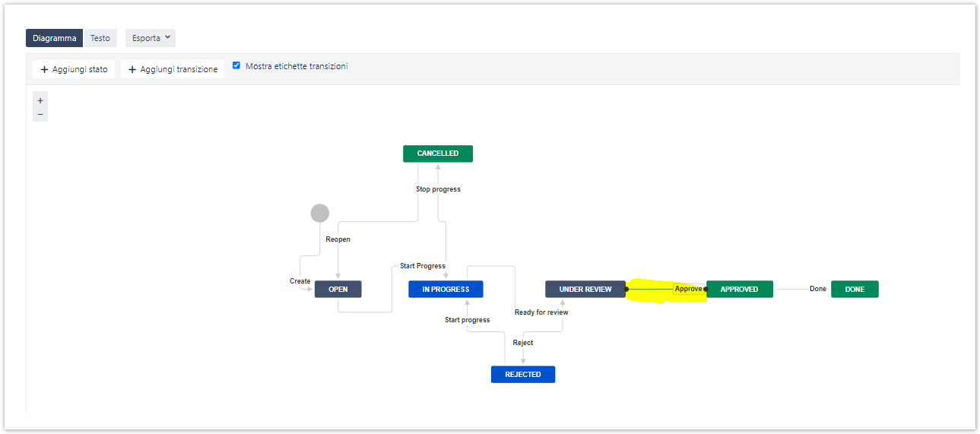Select the DONE status node
The width and height of the screenshot is (980, 434).
click(x=855, y=289)
